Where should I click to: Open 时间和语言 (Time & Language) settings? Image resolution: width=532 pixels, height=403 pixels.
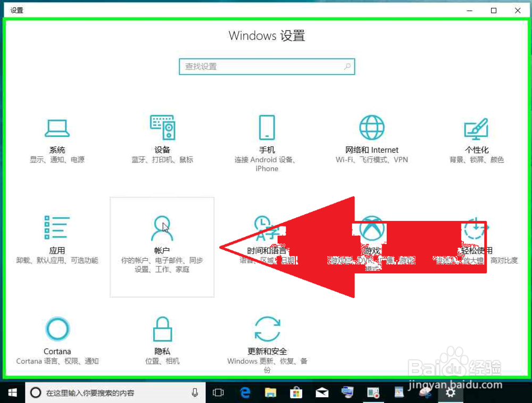point(267,241)
